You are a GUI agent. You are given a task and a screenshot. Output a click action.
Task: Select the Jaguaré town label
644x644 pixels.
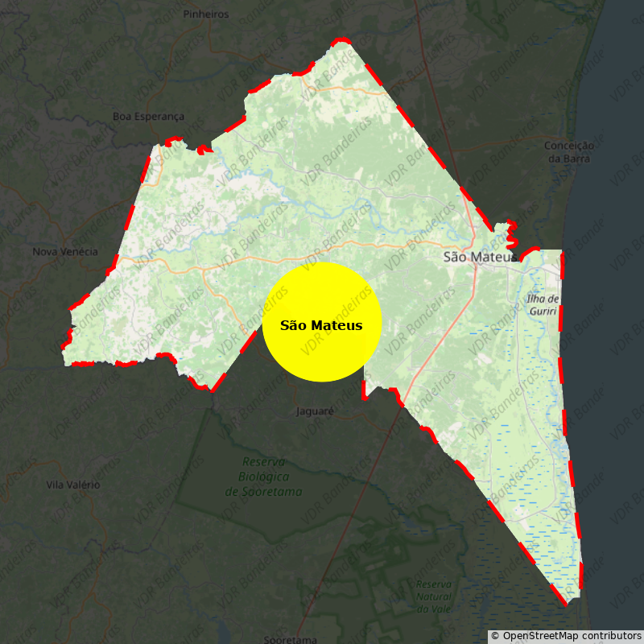pos(315,411)
